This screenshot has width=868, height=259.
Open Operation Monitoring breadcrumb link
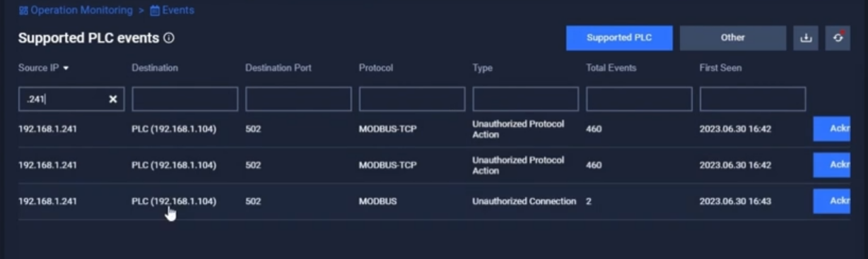tap(81, 11)
